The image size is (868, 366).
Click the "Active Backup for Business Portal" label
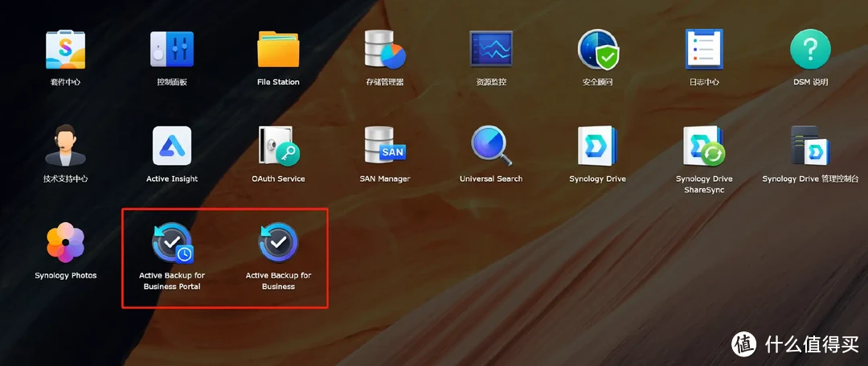coord(172,282)
